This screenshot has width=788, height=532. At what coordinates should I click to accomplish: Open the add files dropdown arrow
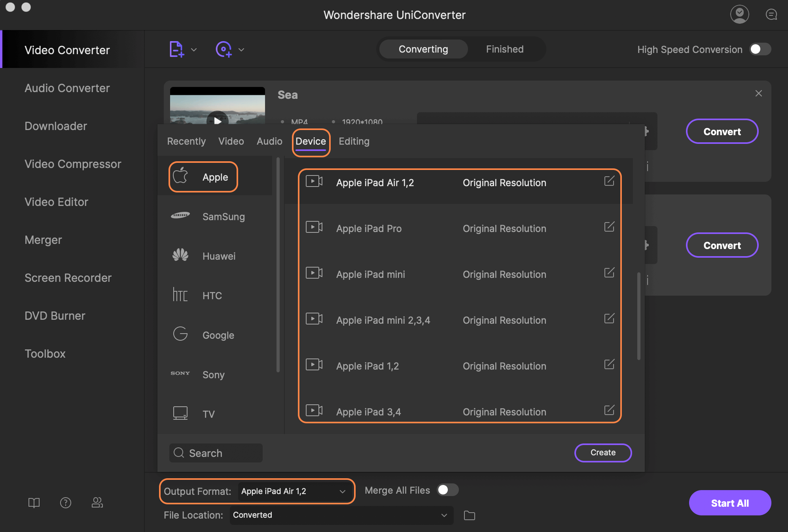tap(194, 49)
